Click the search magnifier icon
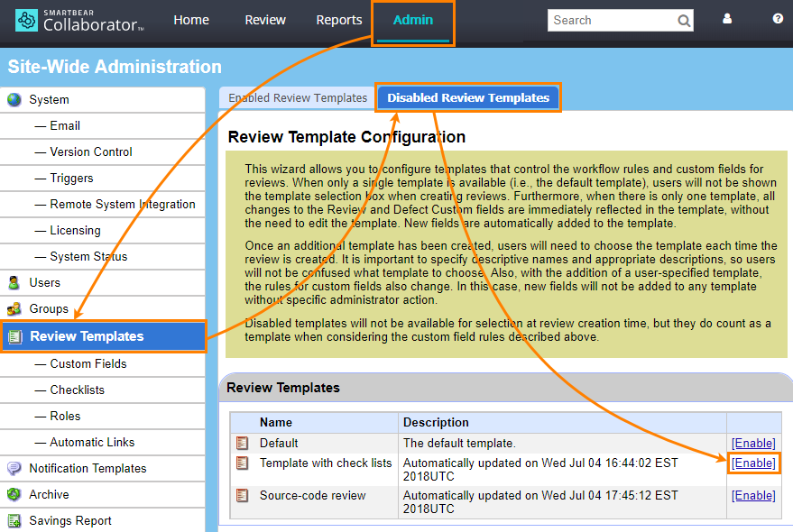 tap(684, 20)
